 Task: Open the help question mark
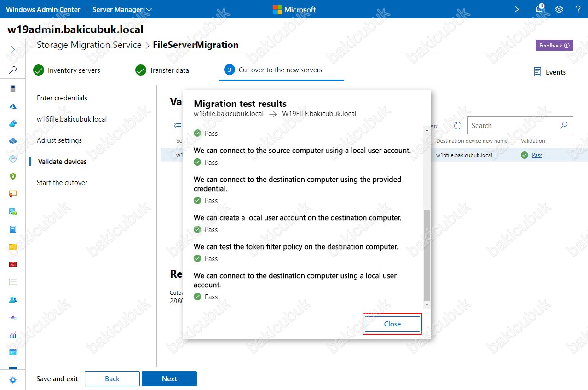pyautogui.click(x=578, y=9)
